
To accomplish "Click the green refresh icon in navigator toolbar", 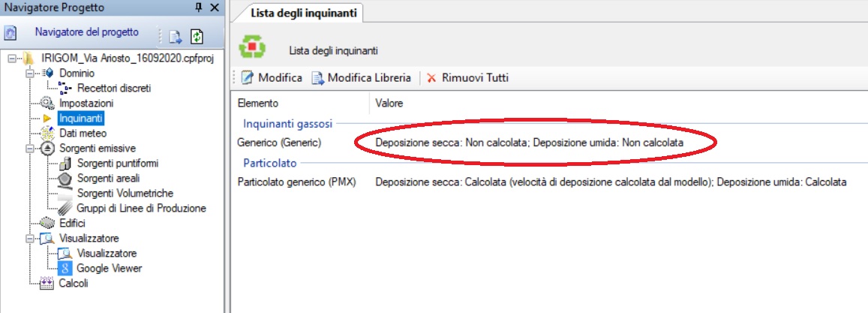I will 197,37.
